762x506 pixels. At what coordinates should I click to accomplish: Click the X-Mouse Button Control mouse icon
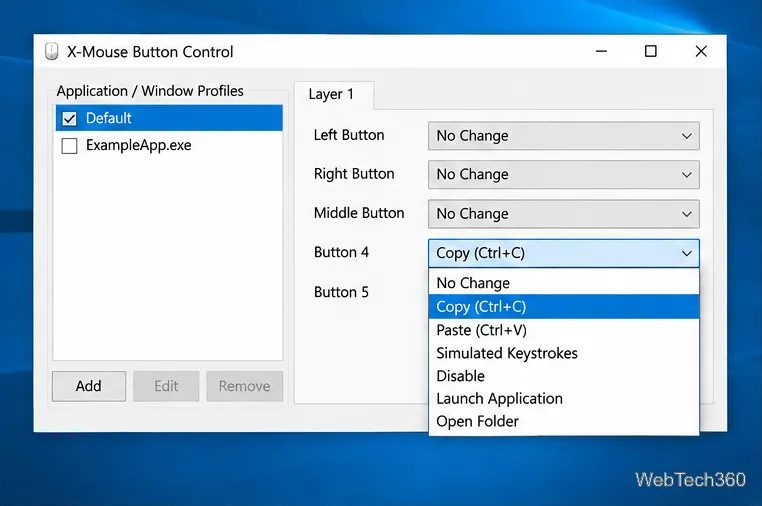coord(52,51)
